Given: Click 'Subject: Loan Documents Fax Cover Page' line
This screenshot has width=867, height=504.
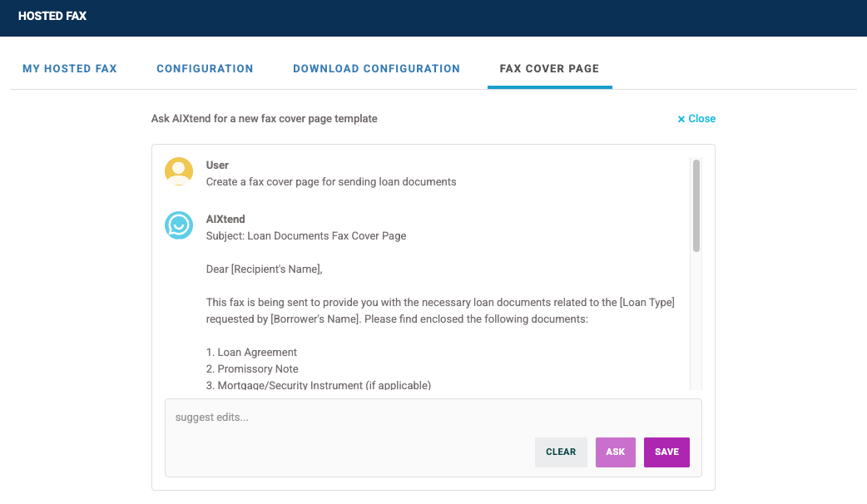Looking at the screenshot, I should (306, 236).
